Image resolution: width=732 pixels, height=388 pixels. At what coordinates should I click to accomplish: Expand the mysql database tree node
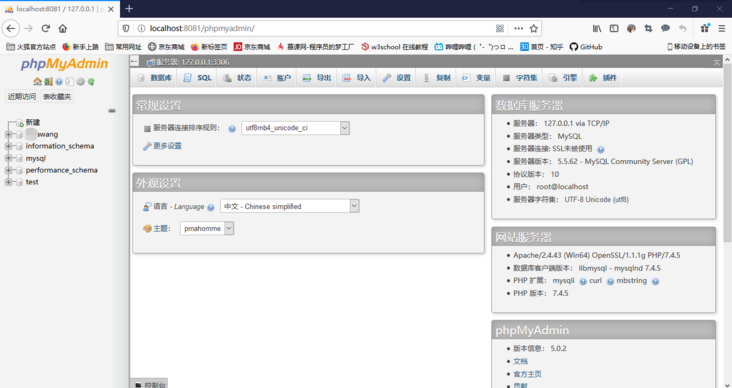[x=8, y=158]
